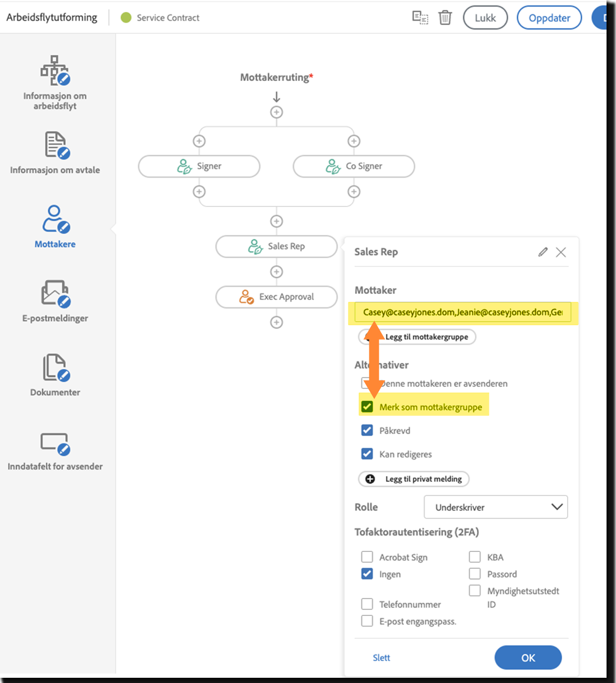This screenshot has width=616, height=683.
Task: Click Legg til mottakergruppe button
Action: point(417,337)
